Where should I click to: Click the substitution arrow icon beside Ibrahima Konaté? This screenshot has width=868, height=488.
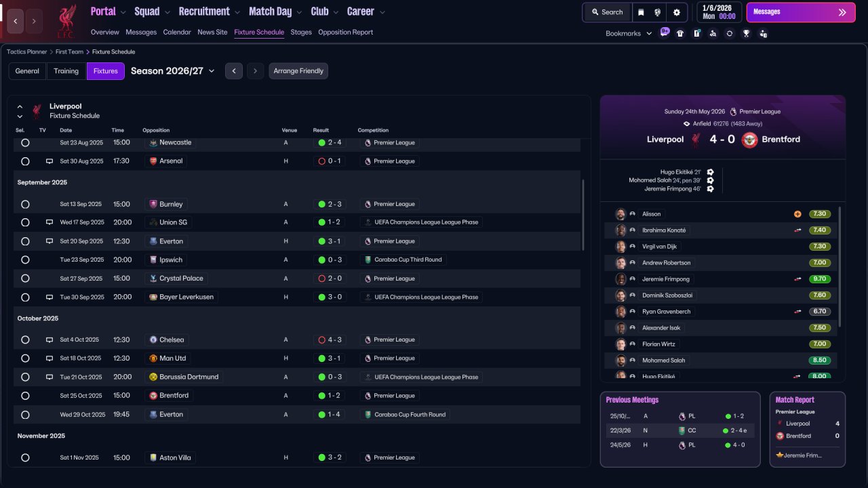click(797, 230)
